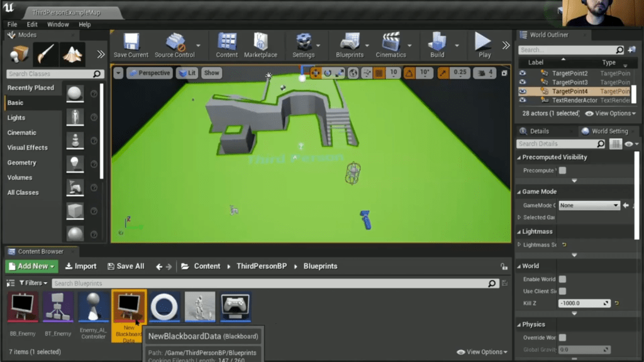Click the Save All button
This screenshot has height=362, width=644.
point(126,266)
